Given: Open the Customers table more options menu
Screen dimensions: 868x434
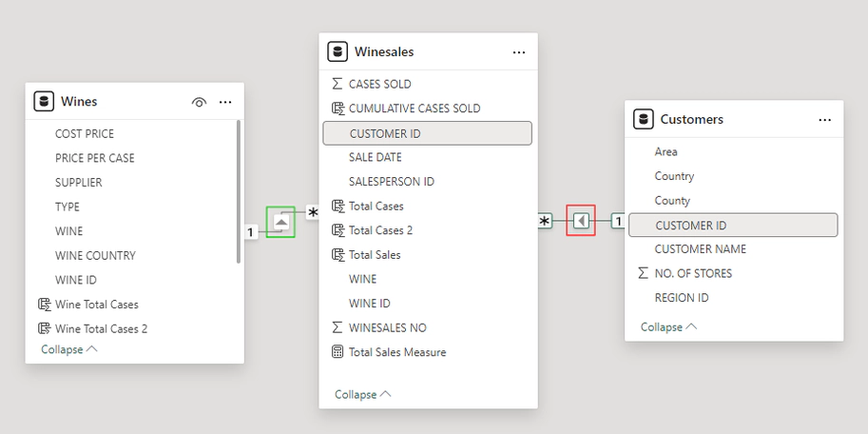Looking at the screenshot, I should pyautogui.click(x=824, y=120).
